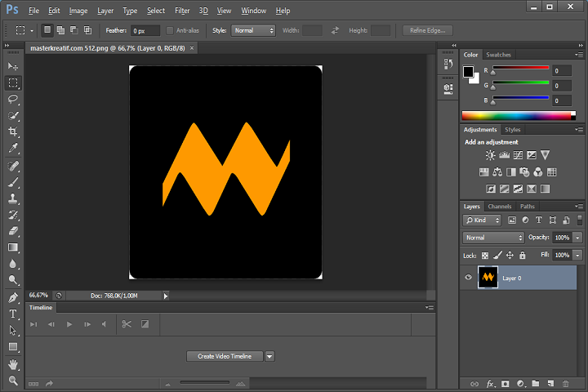Expand the Opacity slider arrow

[577, 238]
